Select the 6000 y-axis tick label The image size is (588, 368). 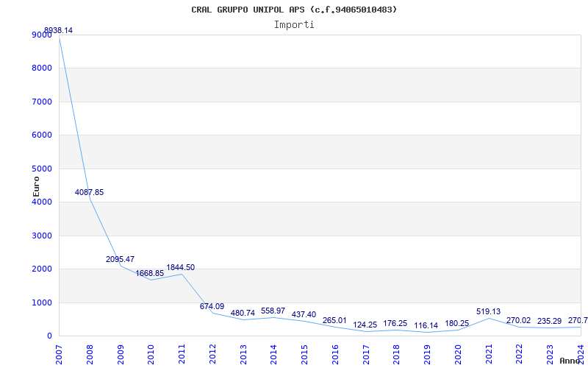tap(42, 135)
